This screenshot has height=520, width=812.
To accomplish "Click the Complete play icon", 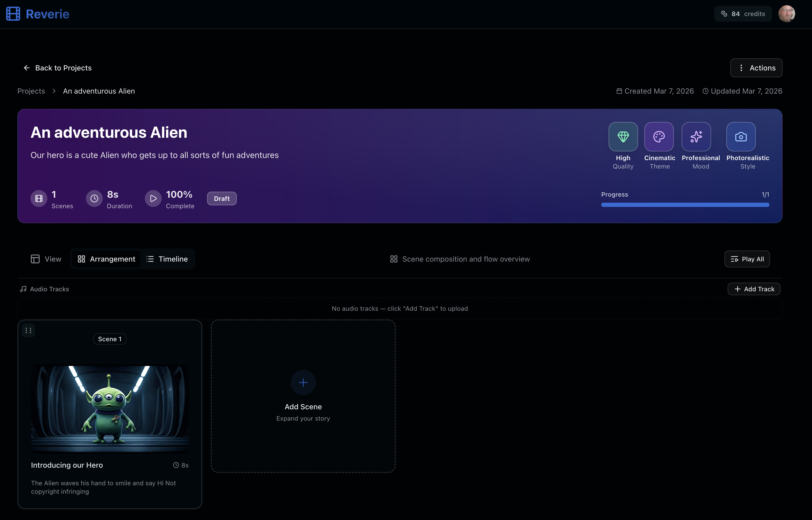I will coord(153,198).
